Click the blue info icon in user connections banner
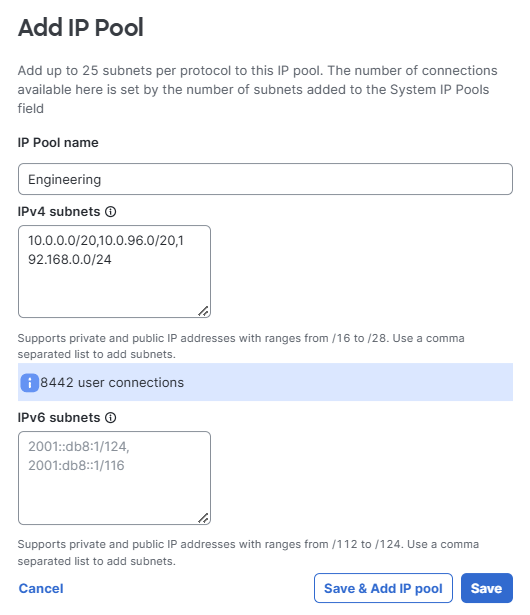The width and height of the screenshot is (530, 615). [x=29, y=382]
